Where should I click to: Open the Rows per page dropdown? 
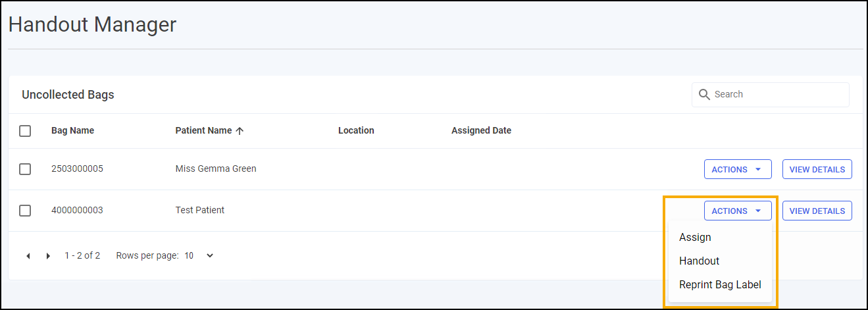(x=199, y=256)
